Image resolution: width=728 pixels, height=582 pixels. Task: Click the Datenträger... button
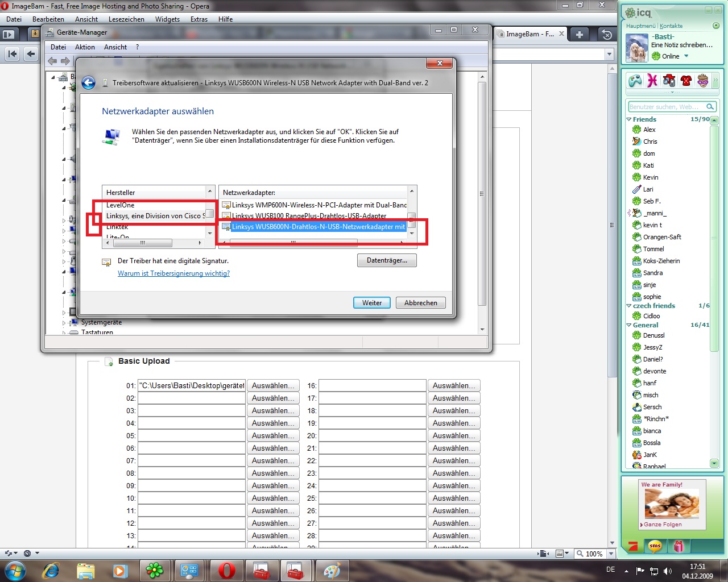click(387, 260)
